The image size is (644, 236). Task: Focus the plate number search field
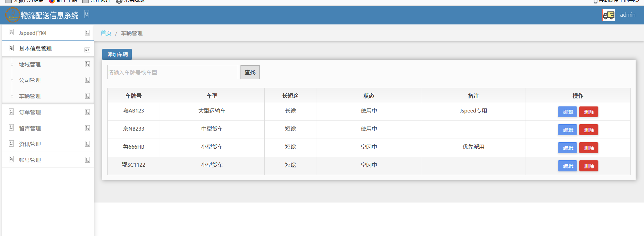(173, 72)
